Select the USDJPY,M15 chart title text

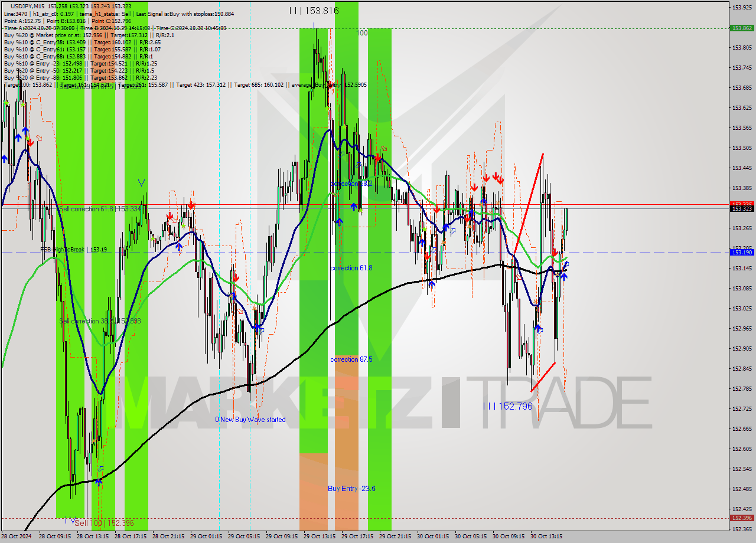29,6
